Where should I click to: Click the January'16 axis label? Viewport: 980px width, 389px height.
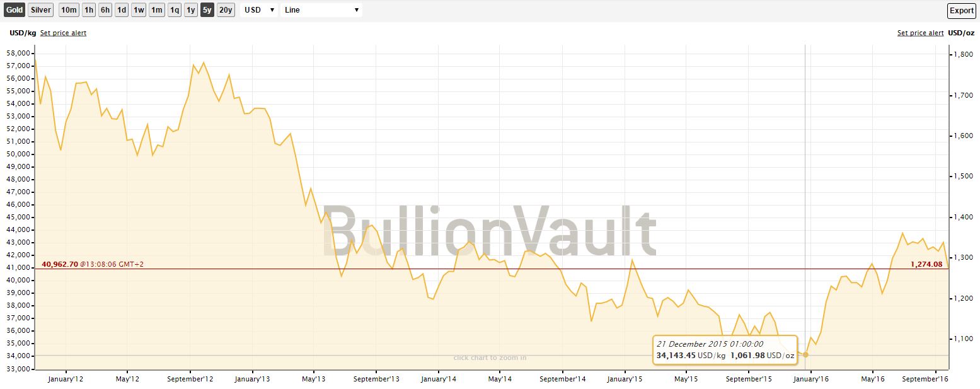click(810, 379)
